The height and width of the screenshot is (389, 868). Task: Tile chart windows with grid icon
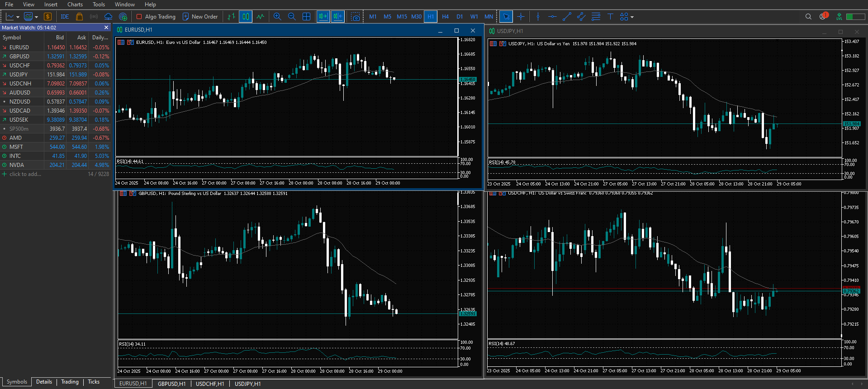pyautogui.click(x=306, y=17)
